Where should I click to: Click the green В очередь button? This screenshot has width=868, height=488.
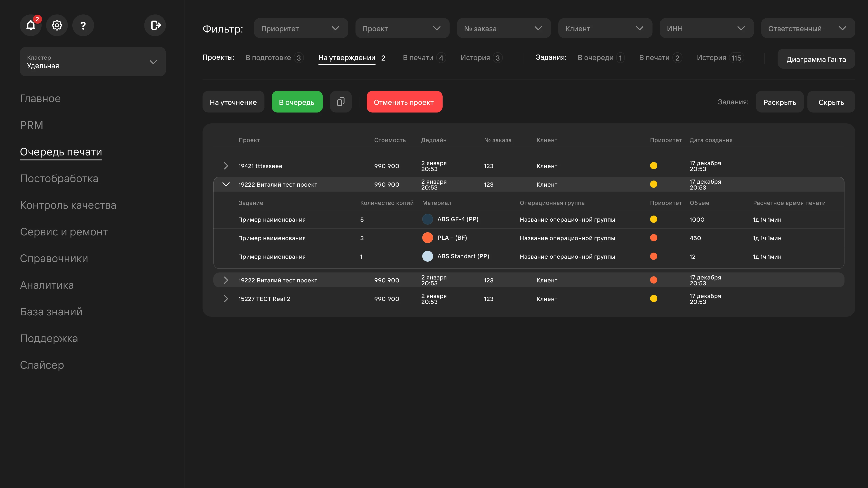click(x=297, y=102)
